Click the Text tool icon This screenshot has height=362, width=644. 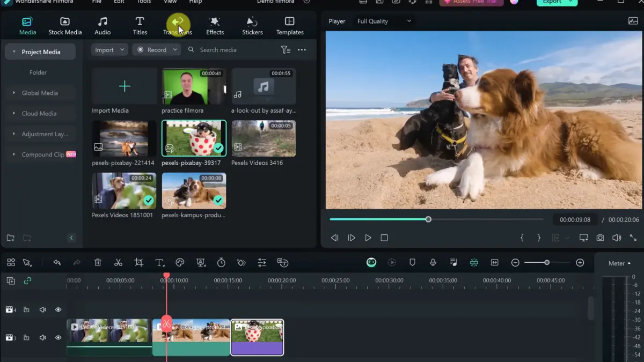(159, 262)
